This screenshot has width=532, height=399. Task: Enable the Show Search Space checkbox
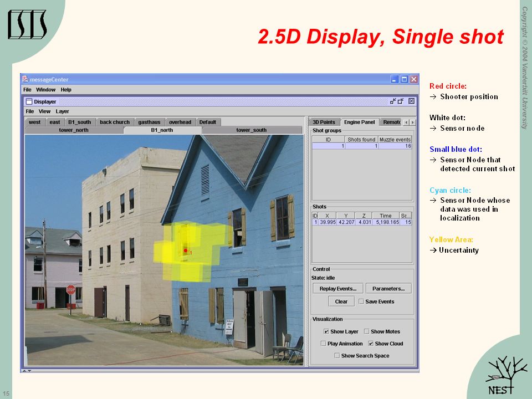pos(337,356)
